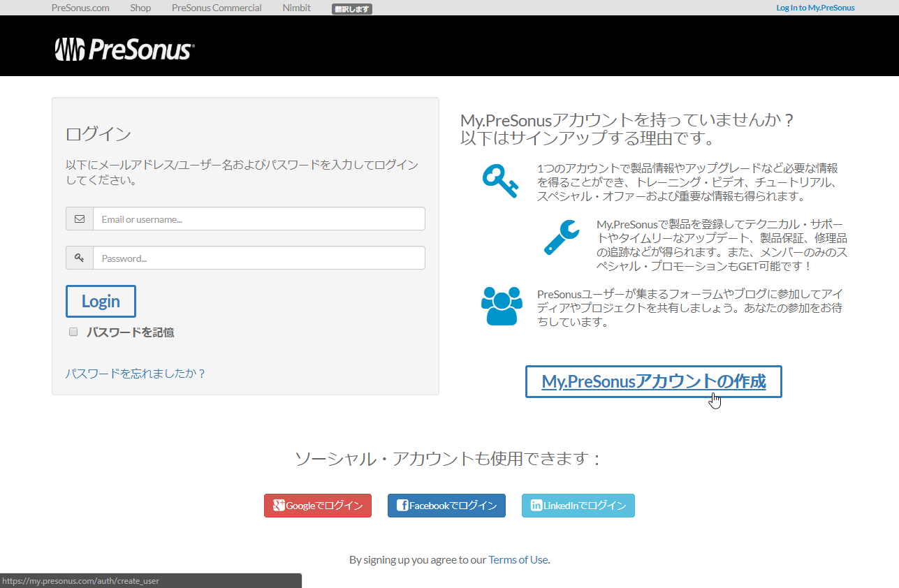Open the Terms of Use link
This screenshot has height=588, width=899.
(x=518, y=559)
